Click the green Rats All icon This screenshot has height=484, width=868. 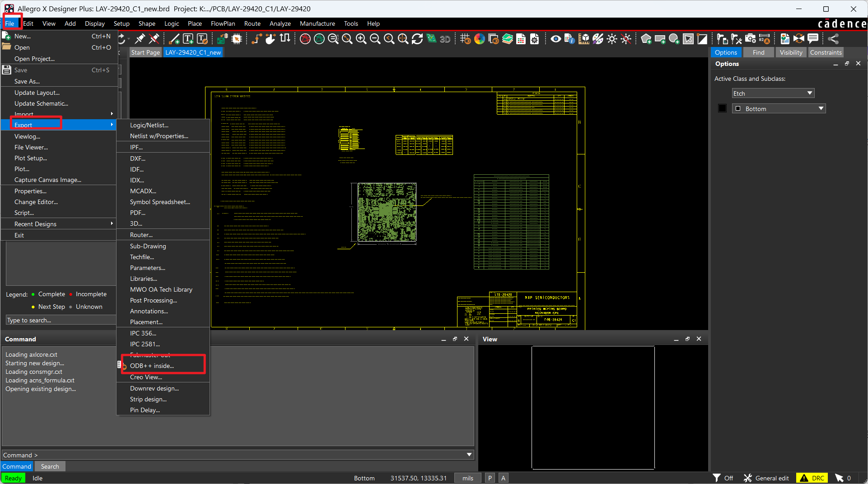pos(319,39)
